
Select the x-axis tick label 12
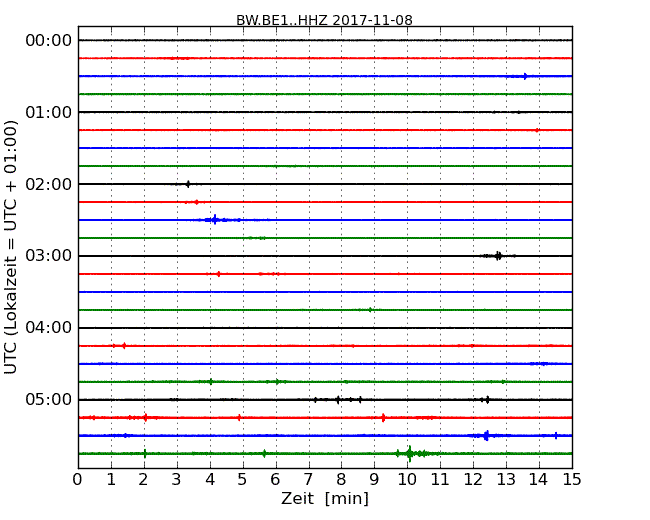(x=473, y=480)
